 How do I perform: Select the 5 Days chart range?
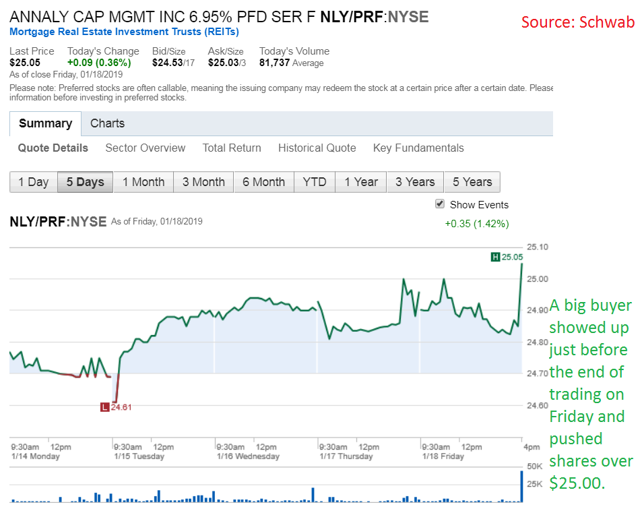85,182
